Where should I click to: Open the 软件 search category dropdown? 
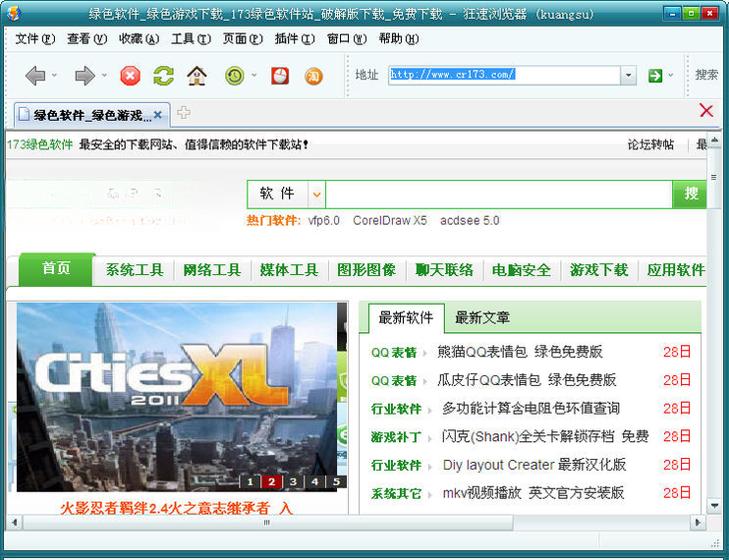tap(316, 195)
